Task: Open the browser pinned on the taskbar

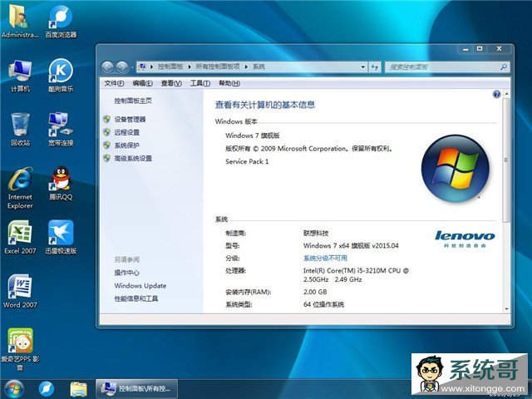Action: tap(47, 389)
